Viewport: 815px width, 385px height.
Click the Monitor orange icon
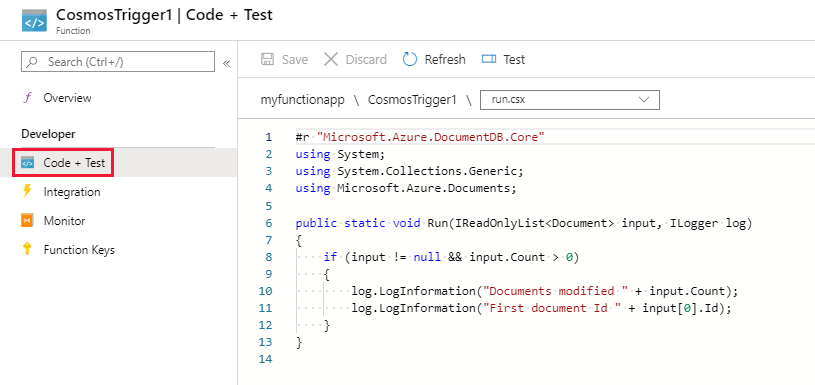pyautogui.click(x=28, y=221)
